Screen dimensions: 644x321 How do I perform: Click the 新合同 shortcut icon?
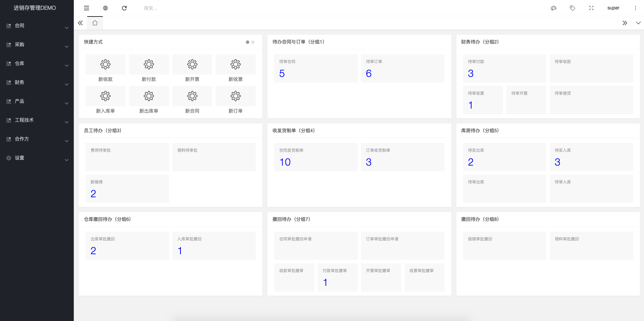(192, 96)
